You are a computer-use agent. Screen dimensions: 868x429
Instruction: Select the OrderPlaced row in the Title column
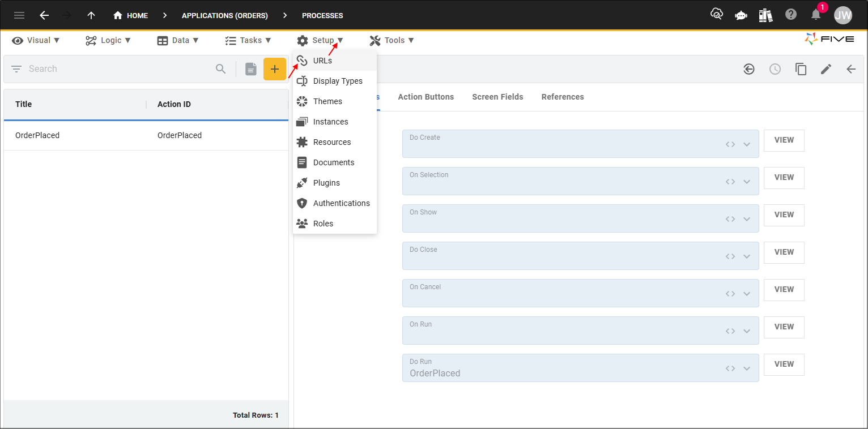[x=37, y=135]
